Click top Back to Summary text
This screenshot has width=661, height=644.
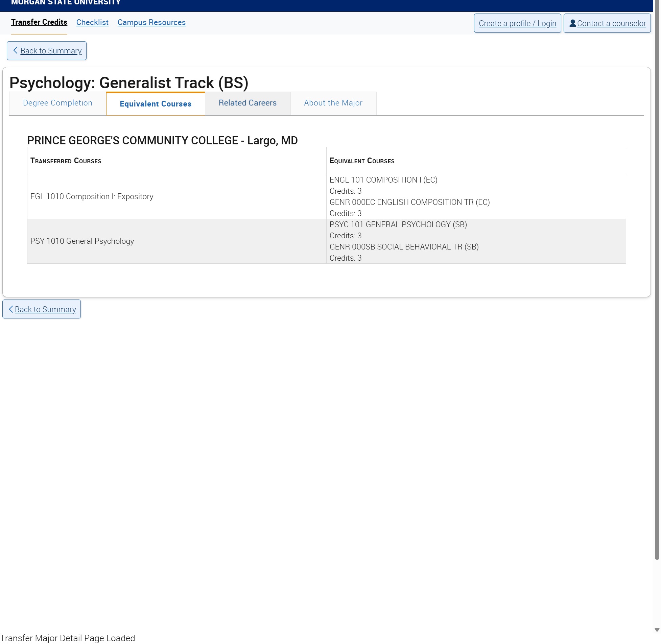coord(51,51)
